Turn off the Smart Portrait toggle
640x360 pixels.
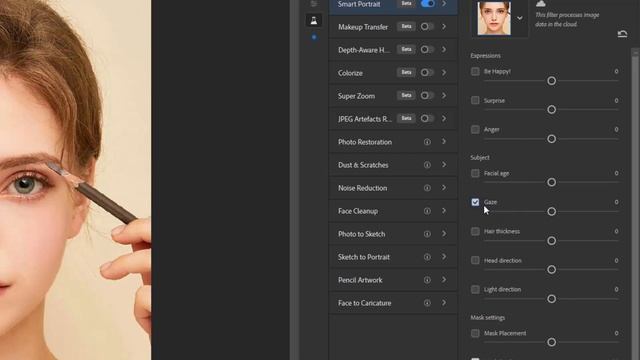click(x=427, y=4)
